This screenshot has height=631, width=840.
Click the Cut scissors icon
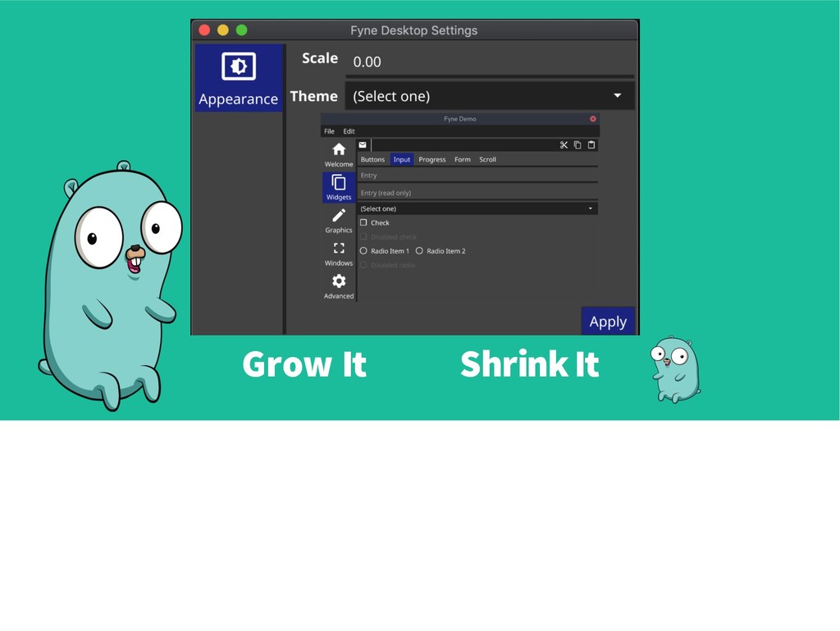pyautogui.click(x=564, y=145)
